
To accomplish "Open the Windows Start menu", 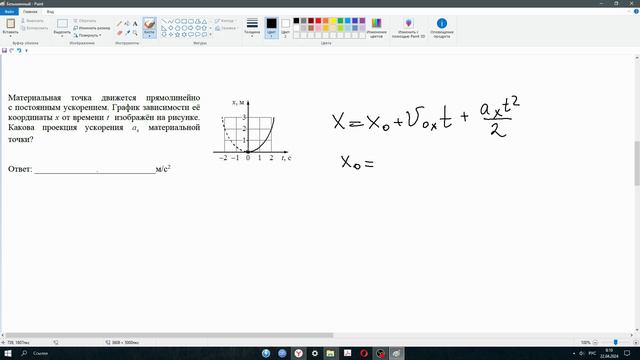I will click(x=8, y=353).
